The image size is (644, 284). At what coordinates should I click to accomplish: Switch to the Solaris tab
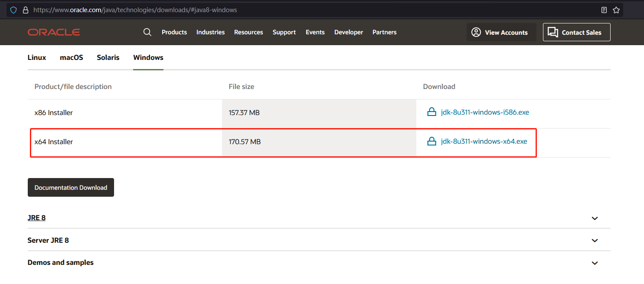click(108, 57)
